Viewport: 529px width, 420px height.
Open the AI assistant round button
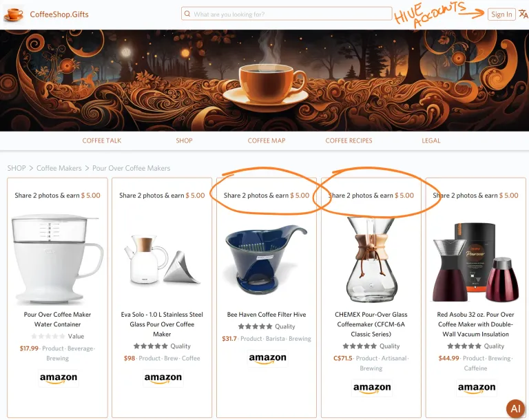[515, 408]
